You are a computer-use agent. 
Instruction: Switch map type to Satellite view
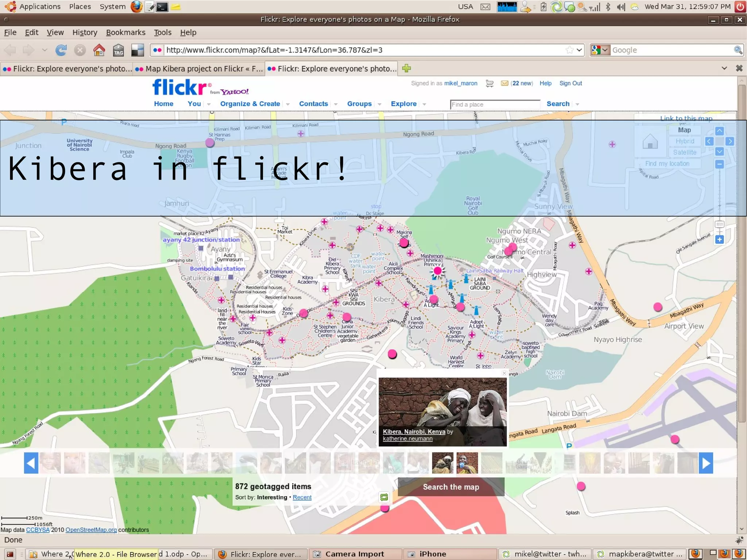pos(684,152)
